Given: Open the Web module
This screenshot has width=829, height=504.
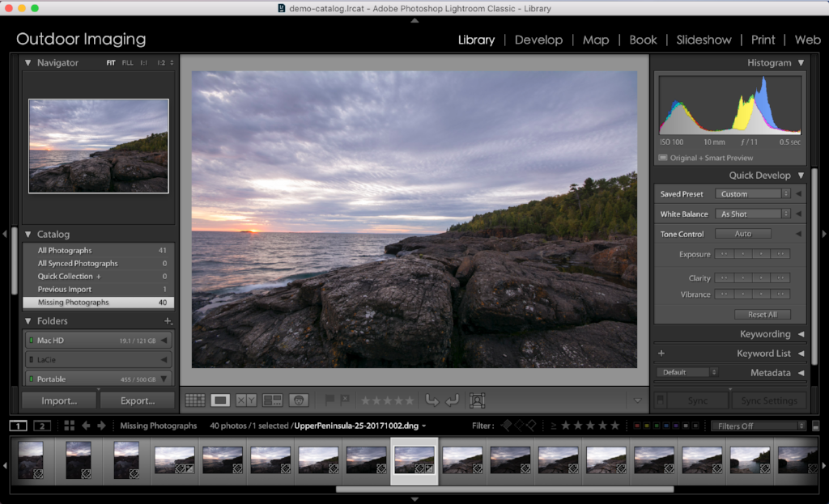Looking at the screenshot, I should [x=807, y=40].
